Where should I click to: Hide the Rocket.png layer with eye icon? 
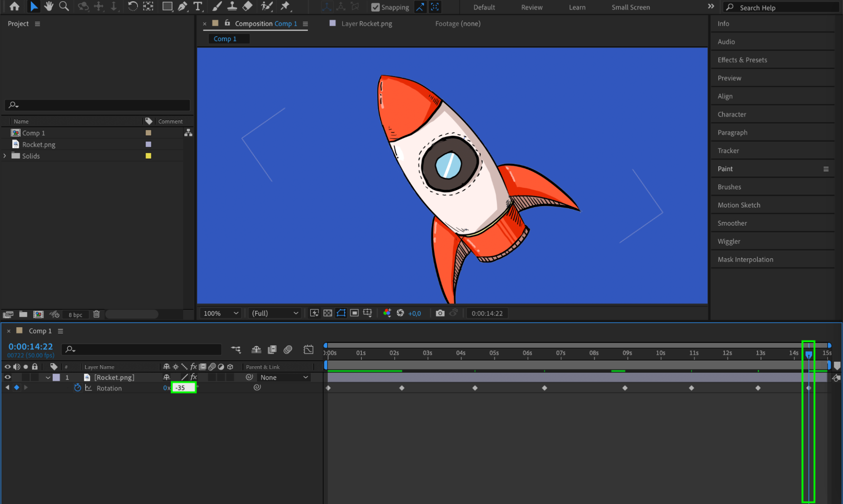coord(8,377)
